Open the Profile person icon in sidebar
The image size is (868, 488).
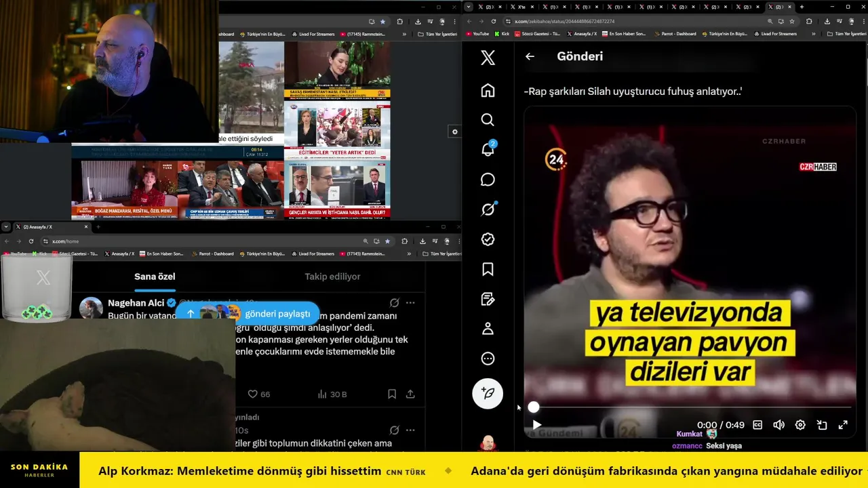pos(488,329)
